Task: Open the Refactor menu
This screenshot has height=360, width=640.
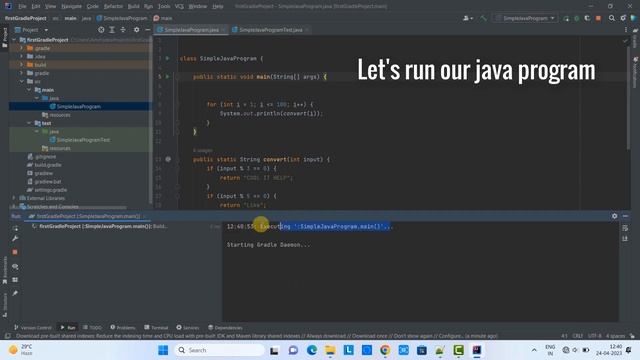Action: pyautogui.click(x=113, y=6)
